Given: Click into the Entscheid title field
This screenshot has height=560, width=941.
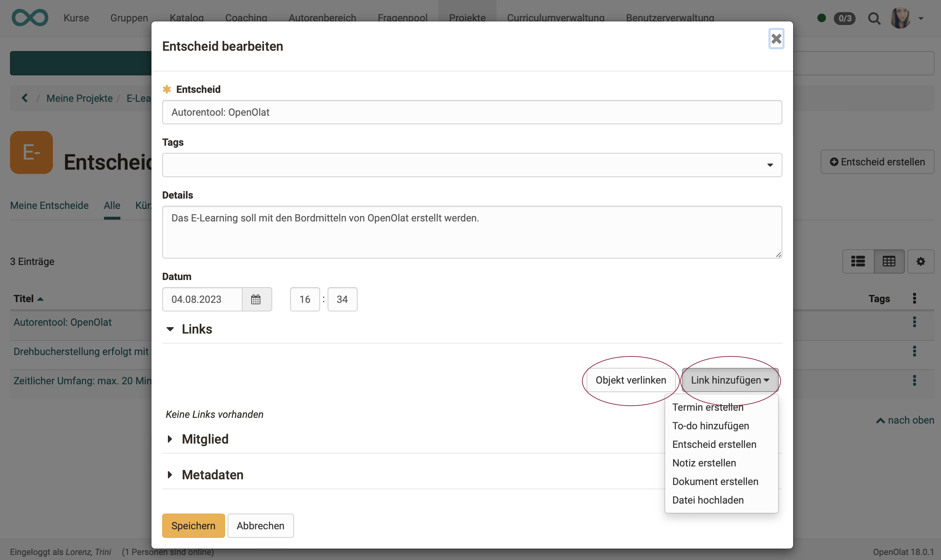Looking at the screenshot, I should point(472,112).
